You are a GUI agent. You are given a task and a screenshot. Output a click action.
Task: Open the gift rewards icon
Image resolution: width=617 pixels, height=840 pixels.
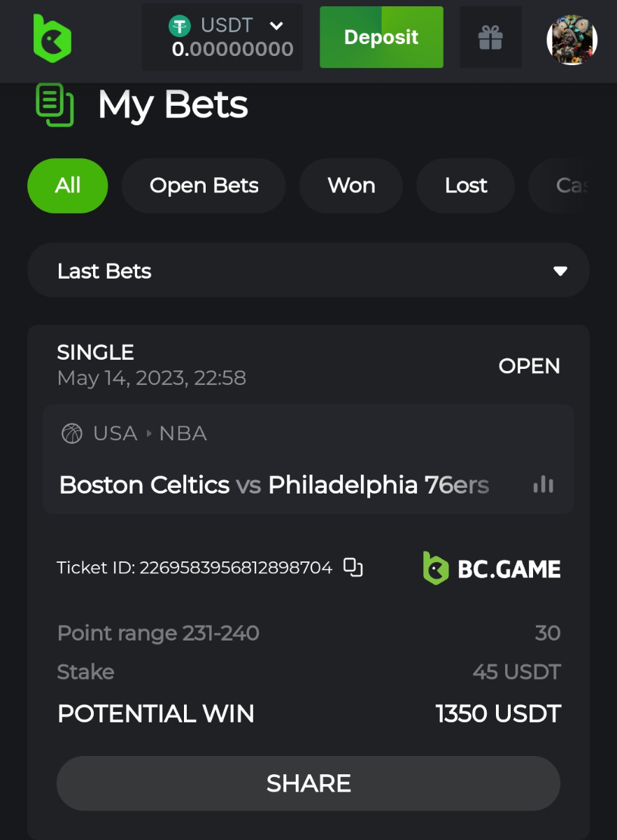490,38
